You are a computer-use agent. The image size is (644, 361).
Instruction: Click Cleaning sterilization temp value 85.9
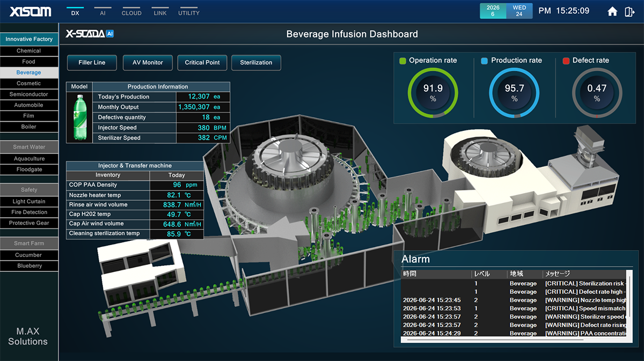click(x=174, y=234)
